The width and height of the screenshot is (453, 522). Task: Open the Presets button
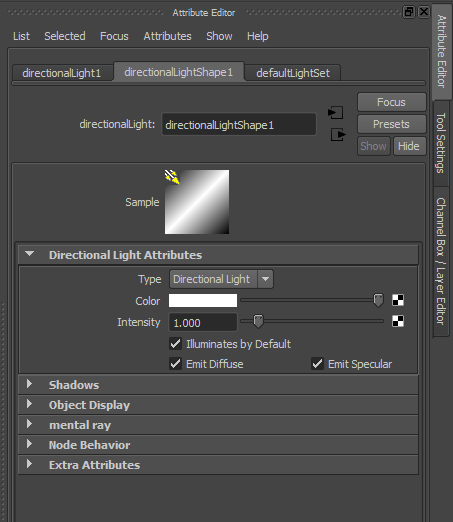(x=391, y=124)
